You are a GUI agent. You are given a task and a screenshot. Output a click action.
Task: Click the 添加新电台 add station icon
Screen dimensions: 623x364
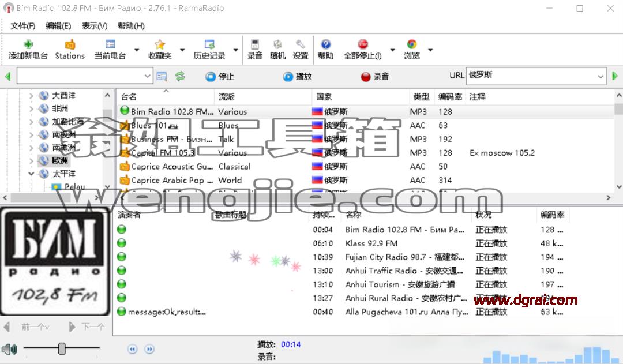click(28, 44)
